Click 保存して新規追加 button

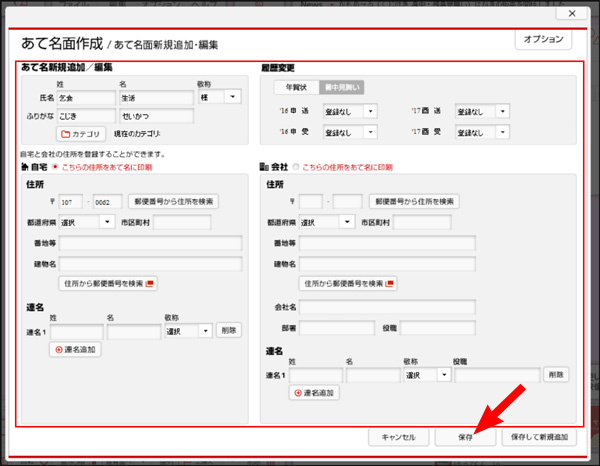tap(539, 437)
